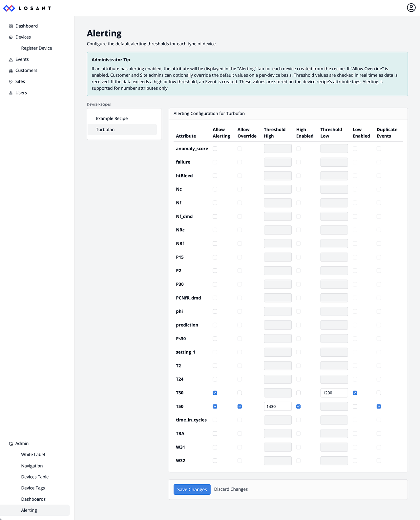Viewport: 420px width, 520px height.
Task: Enable Allow Alerting for anomaly_score
Action: [215, 149]
